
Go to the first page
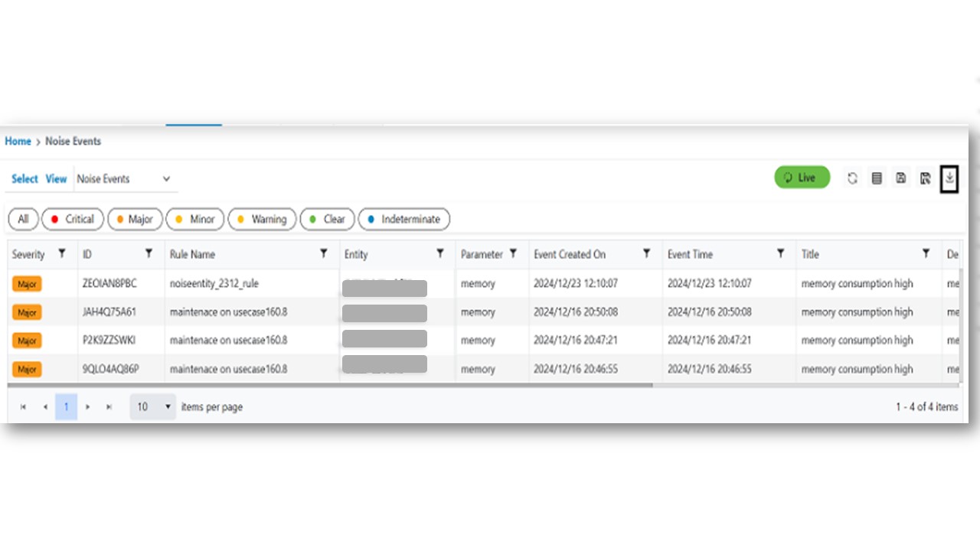pyautogui.click(x=23, y=407)
